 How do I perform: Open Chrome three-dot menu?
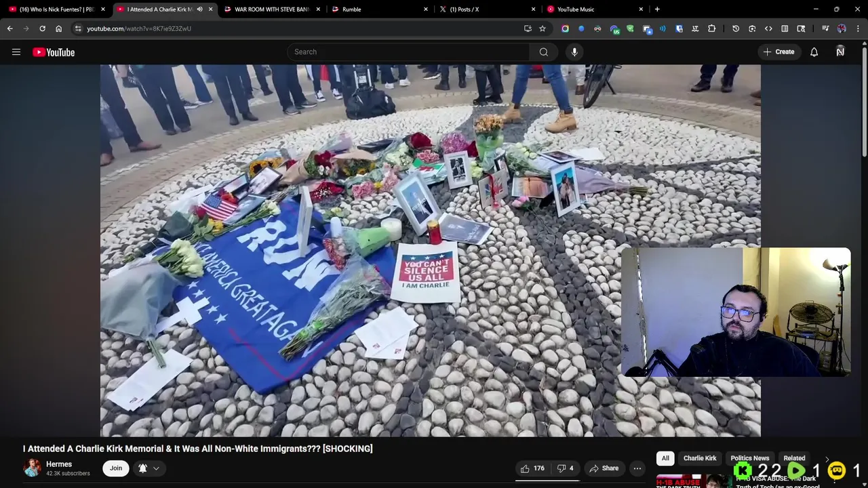(x=858, y=28)
